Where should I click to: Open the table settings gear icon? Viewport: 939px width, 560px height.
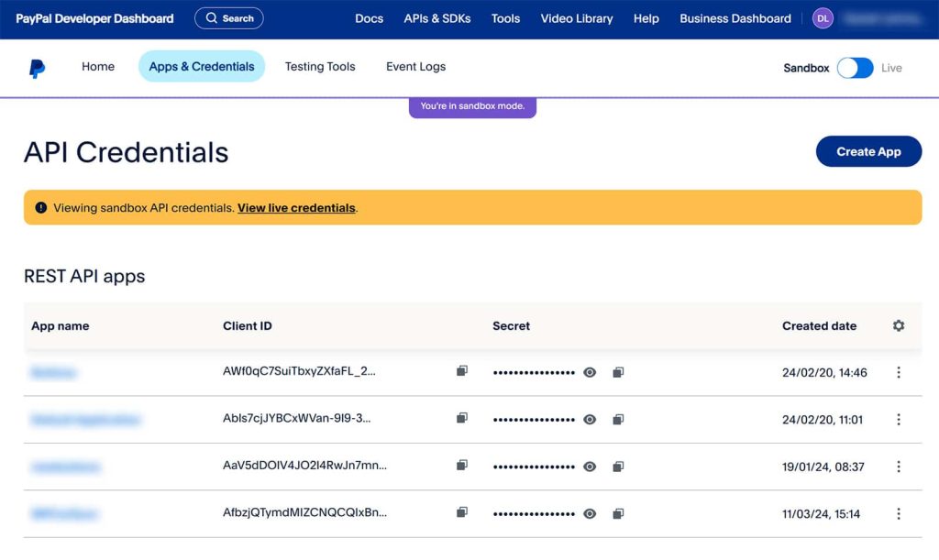899,325
